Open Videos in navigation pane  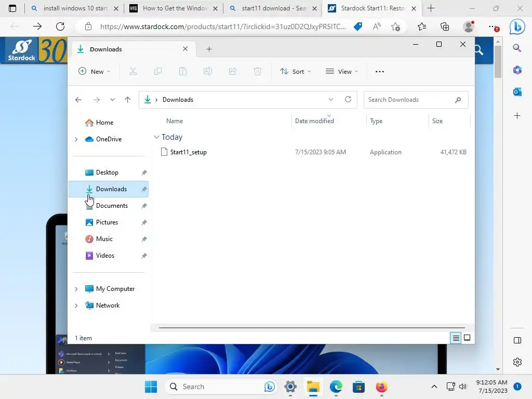[x=105, y=256]
